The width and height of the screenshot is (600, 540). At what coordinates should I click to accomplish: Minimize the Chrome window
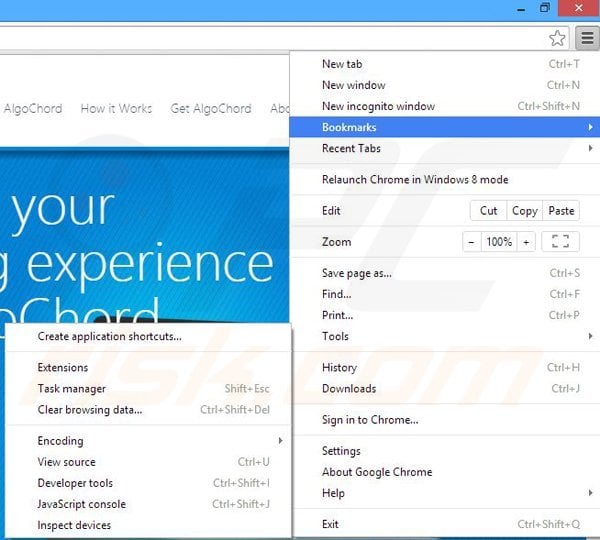point(521,8)
